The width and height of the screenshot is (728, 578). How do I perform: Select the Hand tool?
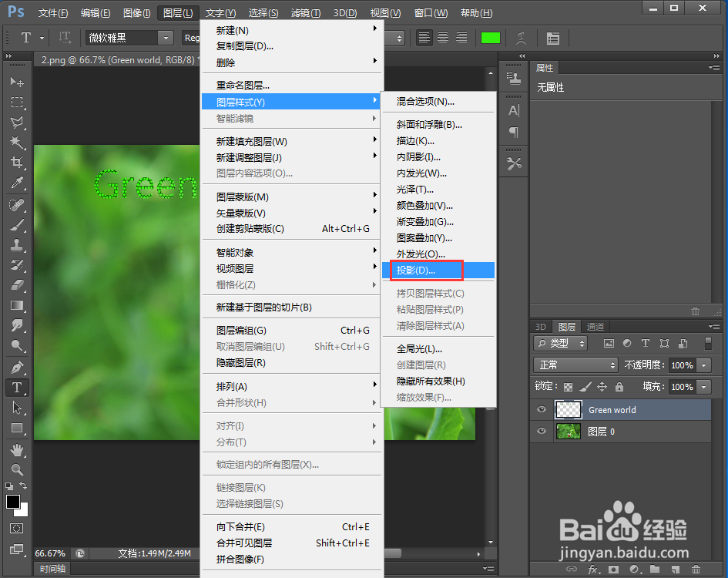[x=17, y=450]
